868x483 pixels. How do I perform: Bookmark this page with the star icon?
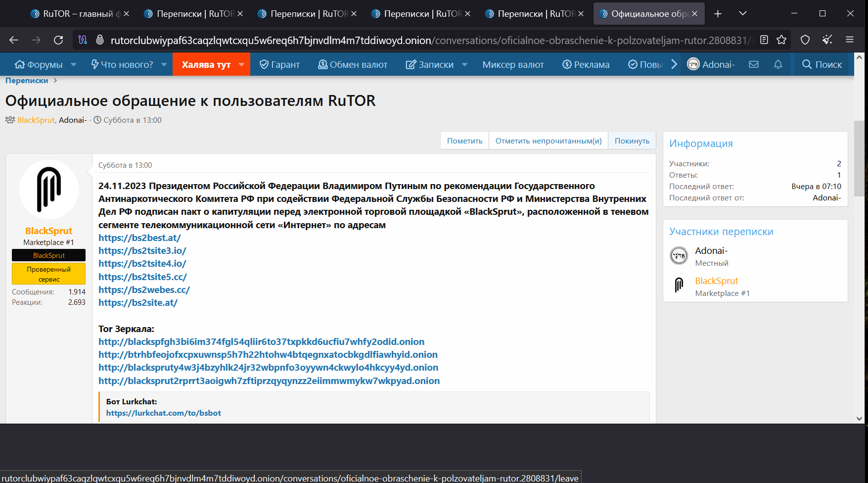pyautogui.click(x=781, y=40)
